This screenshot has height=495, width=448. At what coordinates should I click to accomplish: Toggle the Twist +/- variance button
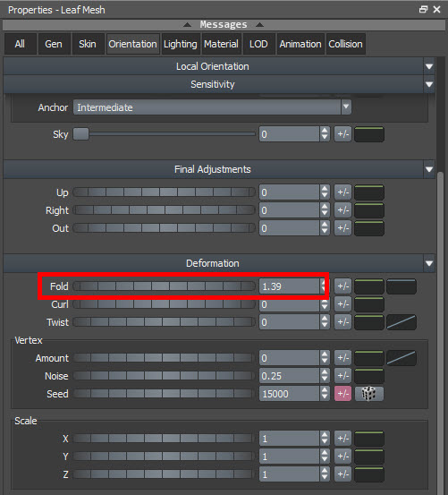tap(343, 322)
